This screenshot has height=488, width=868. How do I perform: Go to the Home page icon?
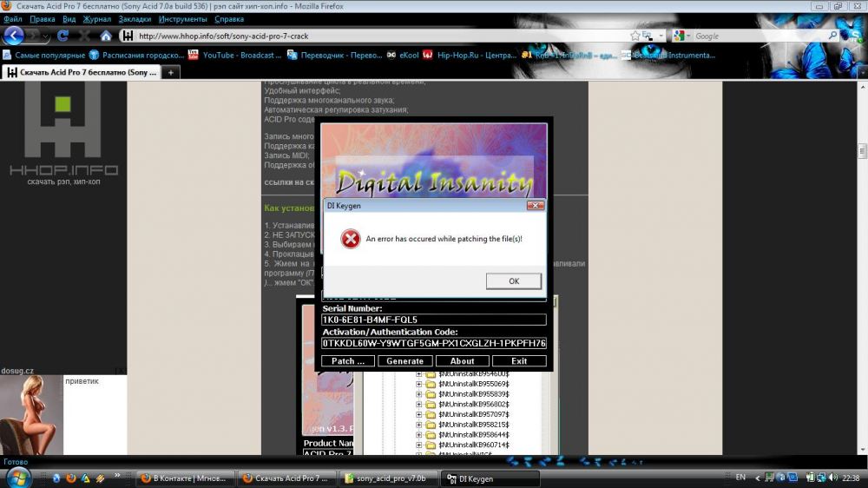[x=106, y=36]
